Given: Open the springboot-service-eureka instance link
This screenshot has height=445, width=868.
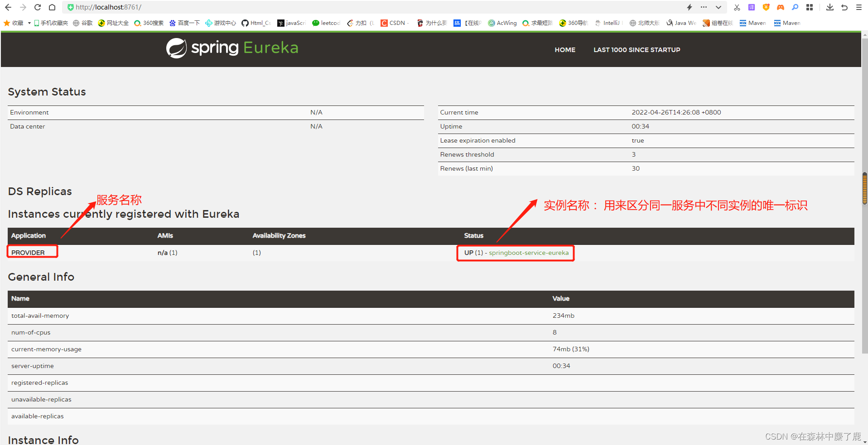Looking at the screenshot, I should coord(529,253).
